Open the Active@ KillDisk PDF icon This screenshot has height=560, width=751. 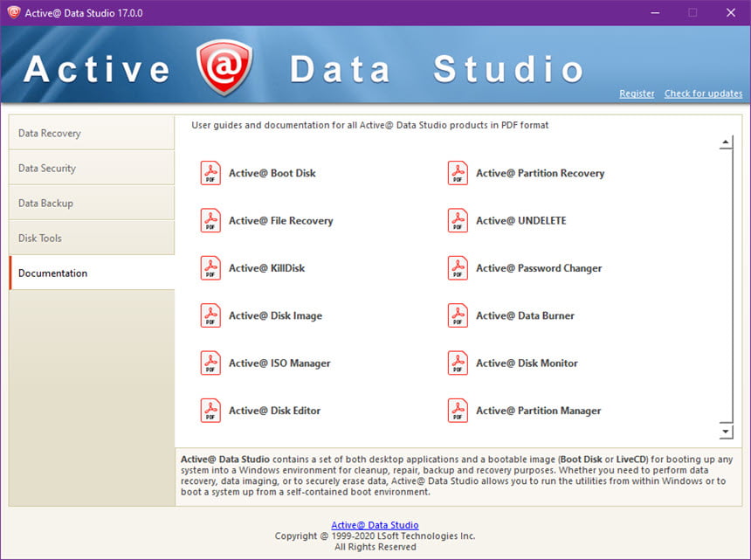pyautogui.click(x=210, y=268)
